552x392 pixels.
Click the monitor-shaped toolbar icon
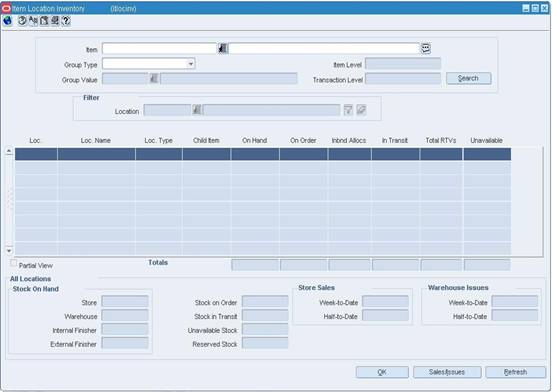(x=55, y=21)
